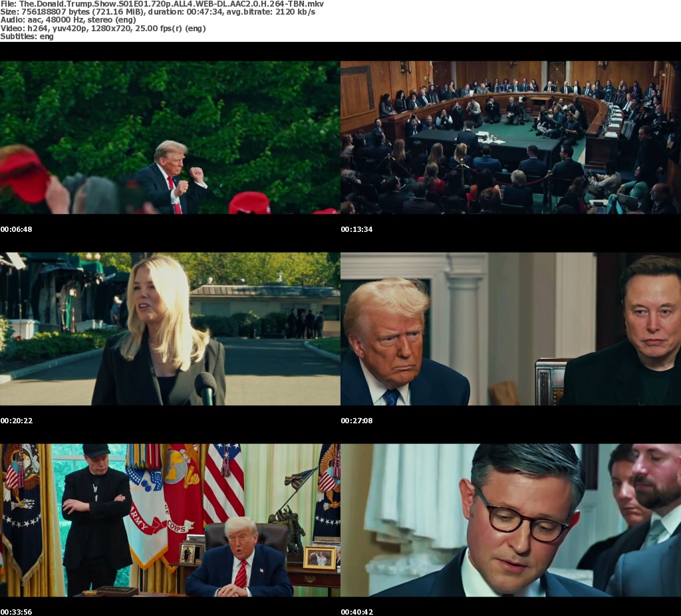681x616 pixels.
Task: Select the 00:20:22 timestamp label
Action: 16,421
